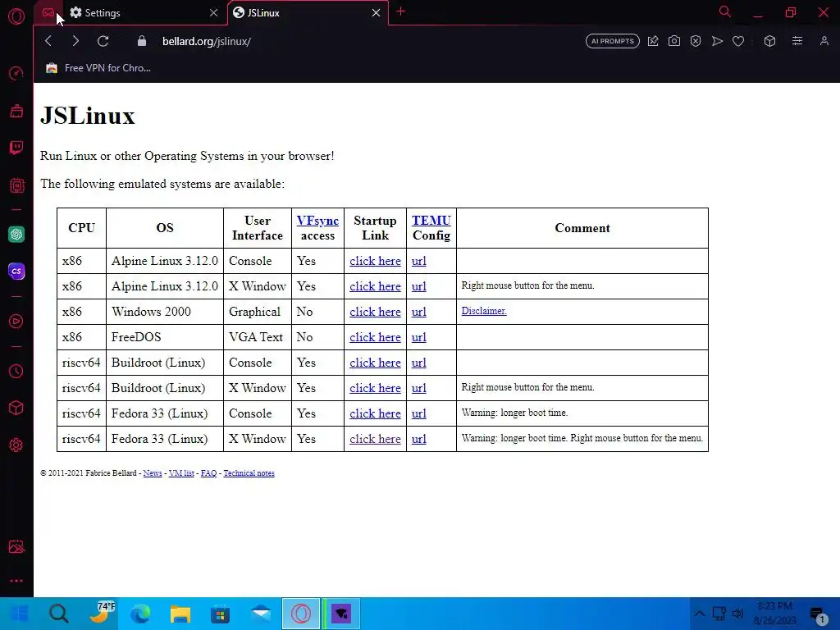Go back to previous page
The height and width of the screenshot is (630, 840).
pos(48,41)
